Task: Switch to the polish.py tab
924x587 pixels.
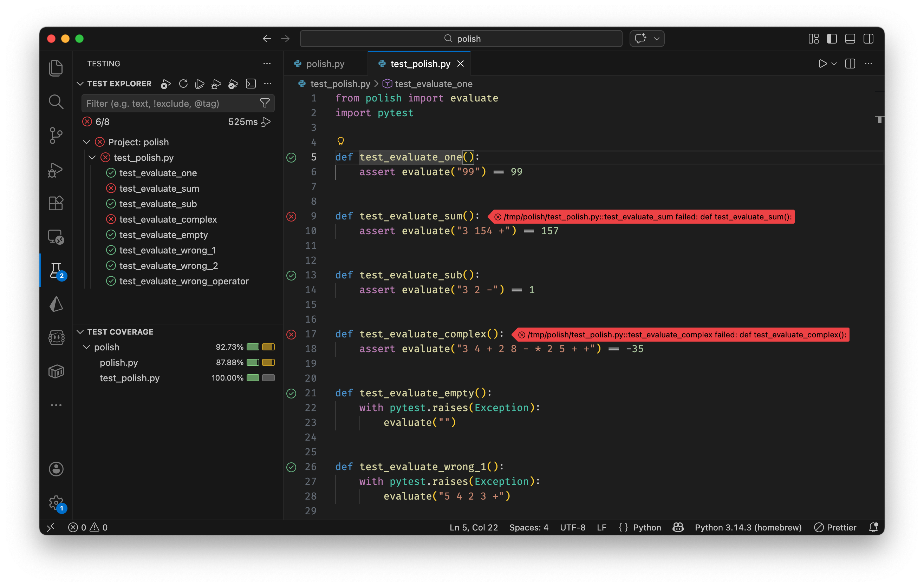Action: click(325, 64)
